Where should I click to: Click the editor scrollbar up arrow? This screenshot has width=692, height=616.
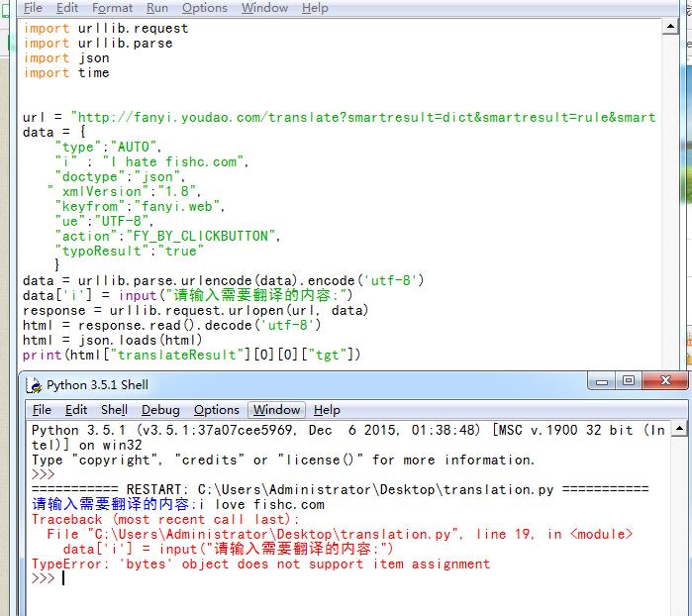[670, 29]
